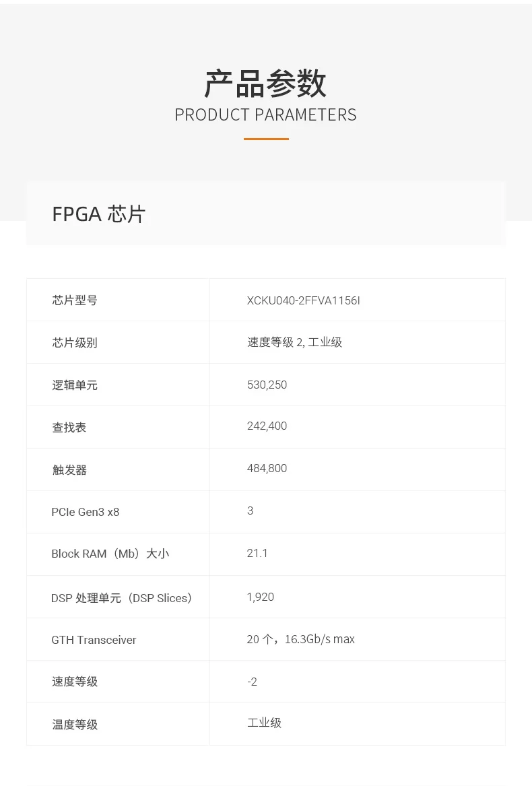The width and height of the screenshot is (532, 786).
Task: Select the XCKU040-2FFVA1156I model value
Action: 303,300
